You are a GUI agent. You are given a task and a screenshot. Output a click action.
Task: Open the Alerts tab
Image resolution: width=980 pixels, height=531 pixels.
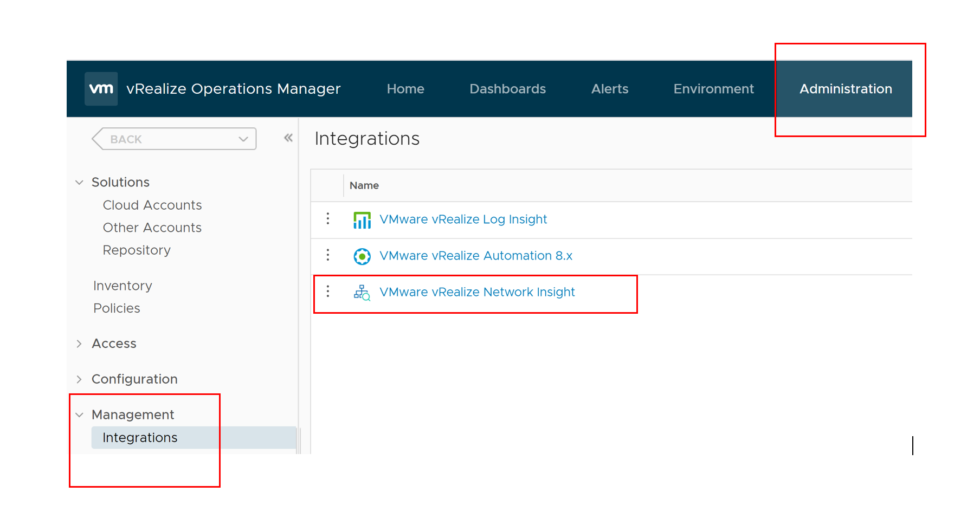point(610,89)
